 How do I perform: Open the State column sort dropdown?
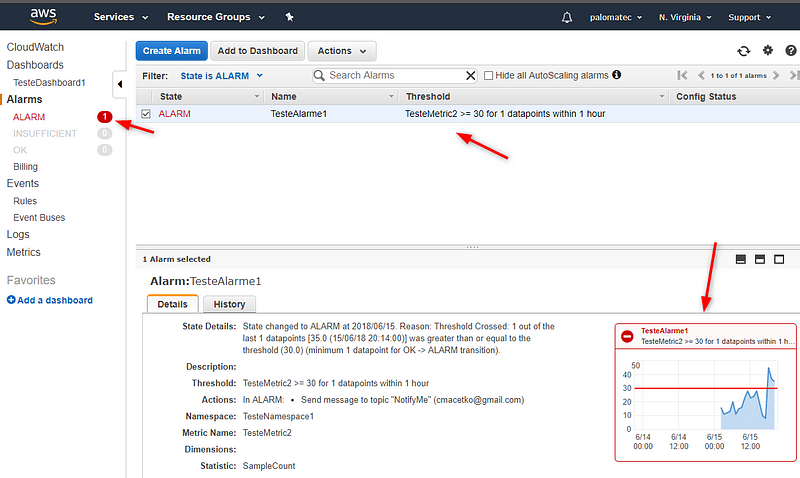[257, 96]
